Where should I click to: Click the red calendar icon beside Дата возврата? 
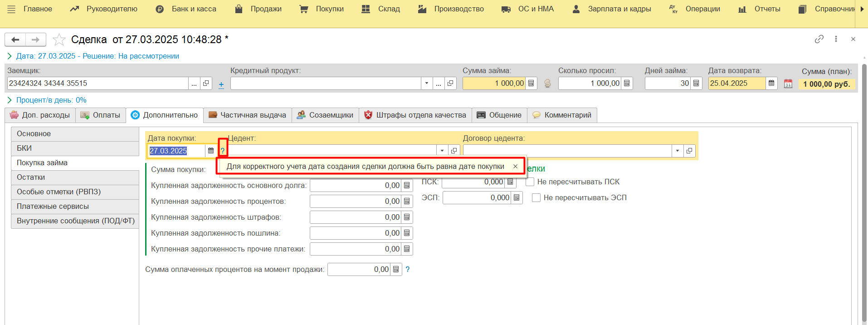(788, 84)
